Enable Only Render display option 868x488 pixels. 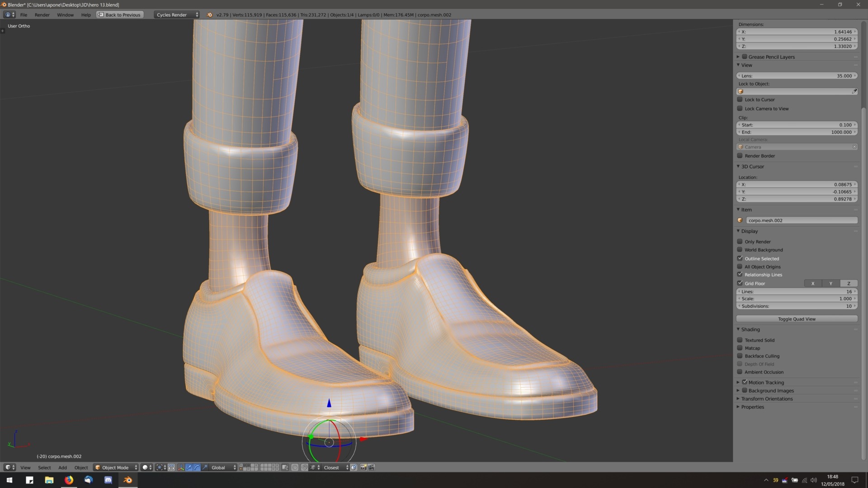point(740,241)
